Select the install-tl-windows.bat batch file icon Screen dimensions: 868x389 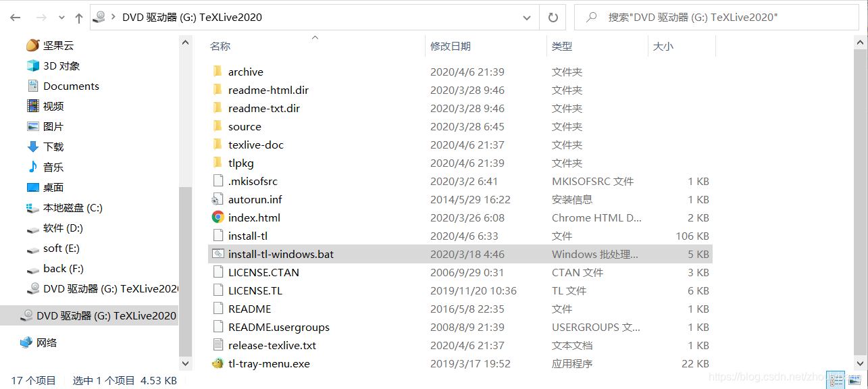point(218,254)
